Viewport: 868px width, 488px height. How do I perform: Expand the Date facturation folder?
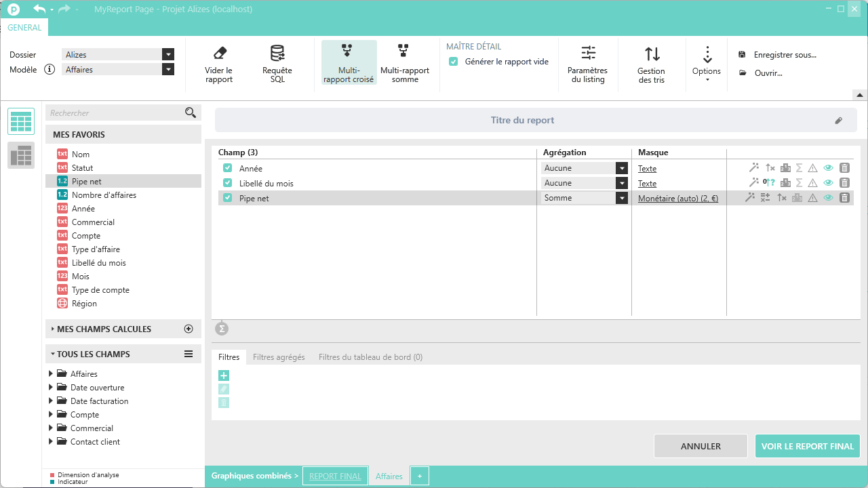[x=51, y=401]
